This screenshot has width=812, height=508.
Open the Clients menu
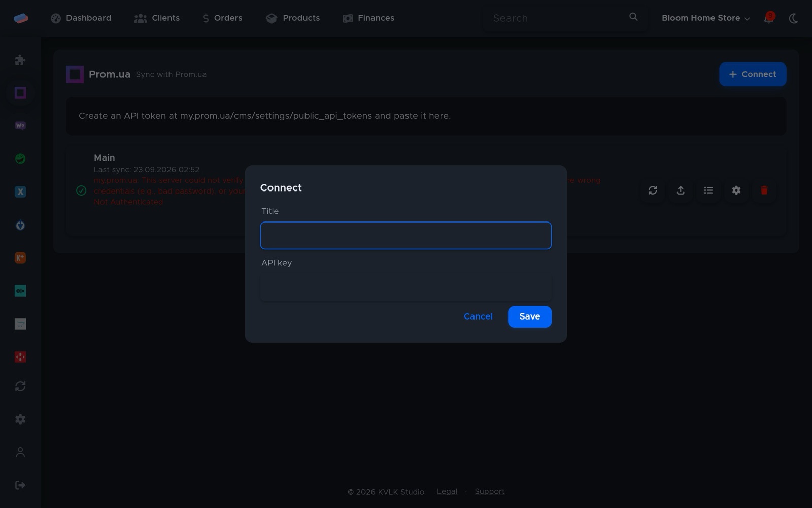[157, 18]
